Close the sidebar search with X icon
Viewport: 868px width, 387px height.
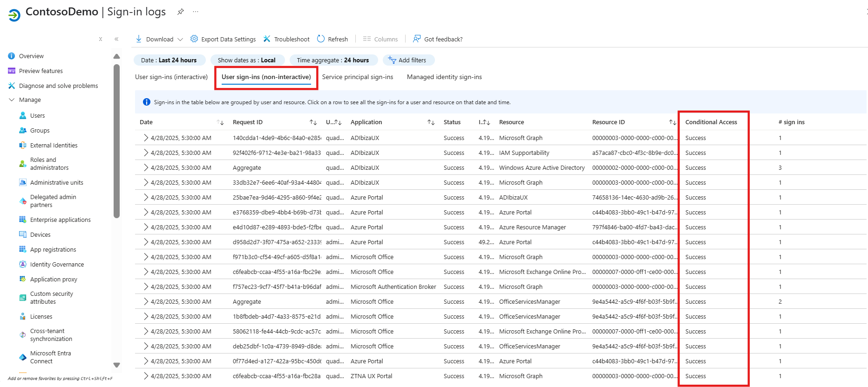tap(101, 39)
